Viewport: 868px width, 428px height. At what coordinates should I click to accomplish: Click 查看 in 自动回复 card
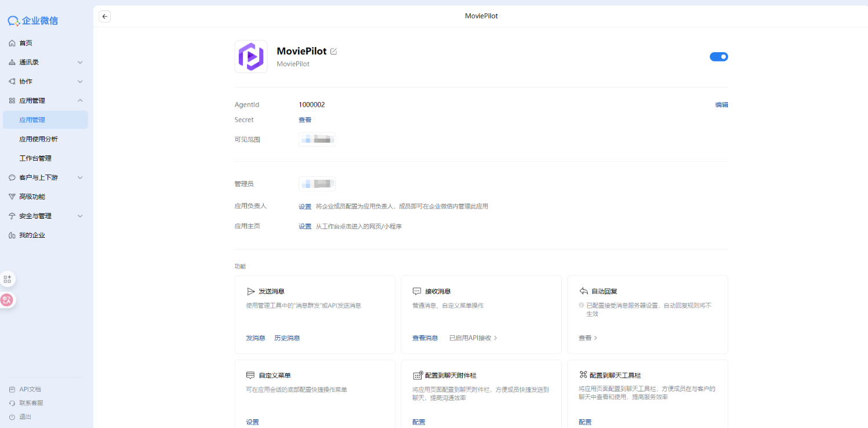(588, 338)
